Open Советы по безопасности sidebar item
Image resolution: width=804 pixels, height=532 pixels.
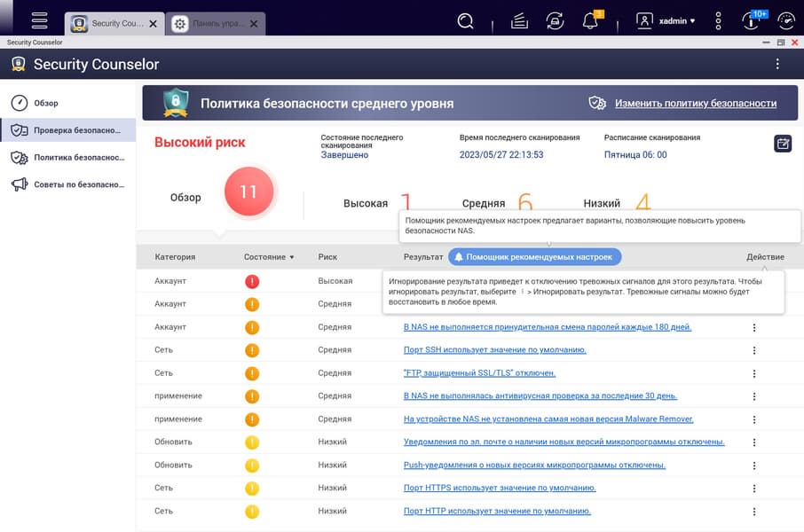tap(78, 184)
